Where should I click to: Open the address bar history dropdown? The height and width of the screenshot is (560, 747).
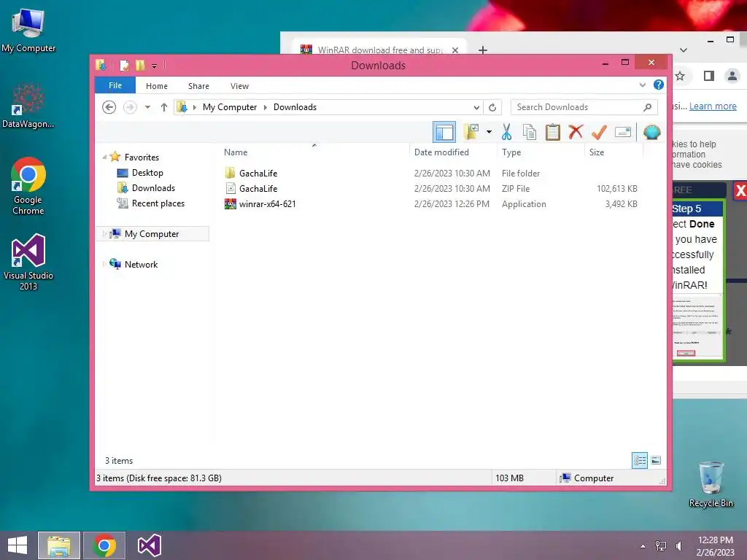pos(476,107)
